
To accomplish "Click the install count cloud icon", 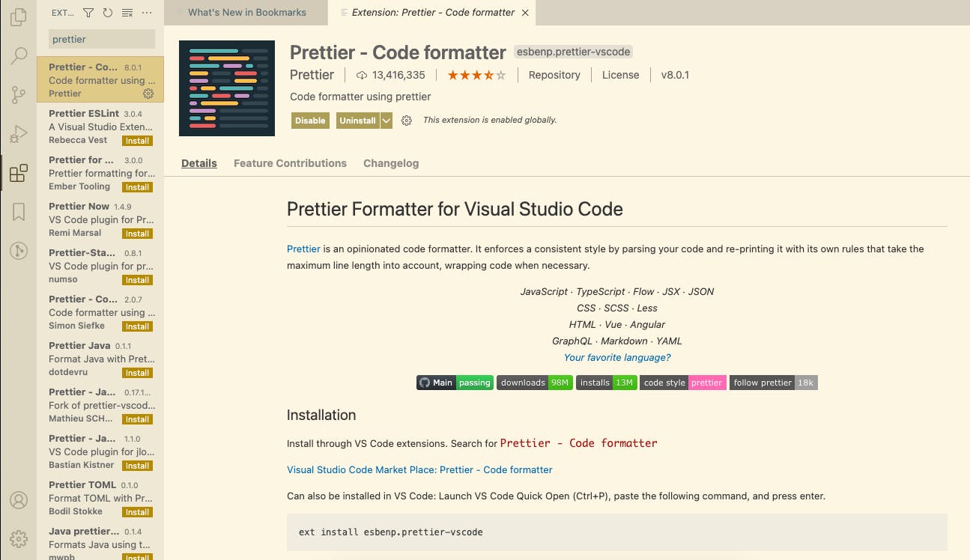I will pyautogui.click(x=362, y=75).
